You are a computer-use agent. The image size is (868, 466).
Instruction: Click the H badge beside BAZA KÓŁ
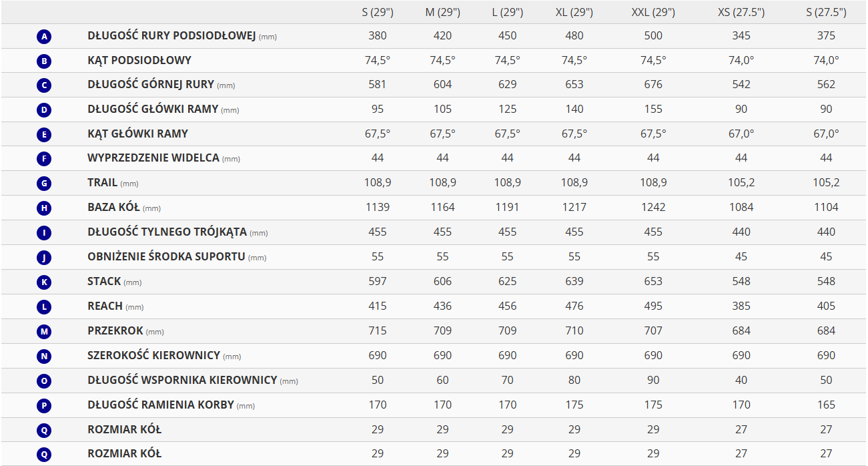[x=44, y=208]
